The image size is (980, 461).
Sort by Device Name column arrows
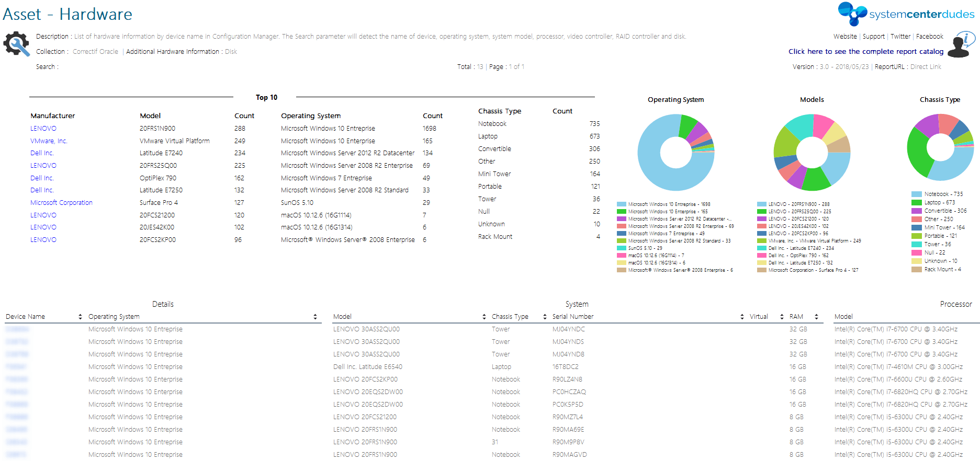(80, 317)
